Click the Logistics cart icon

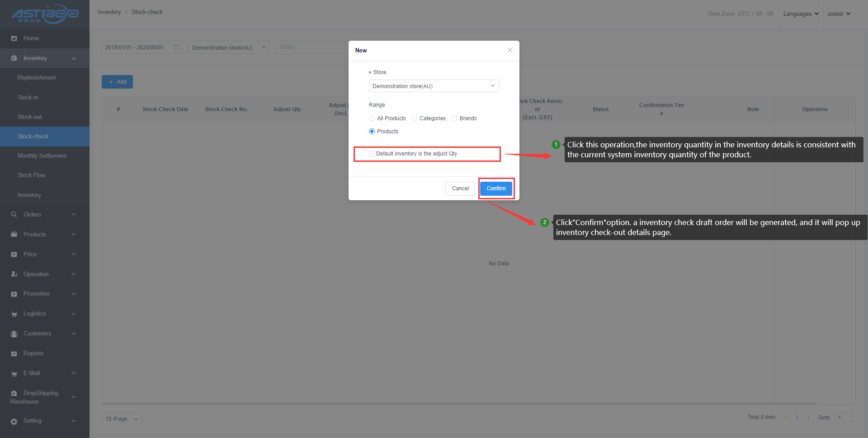pos(14,314)
